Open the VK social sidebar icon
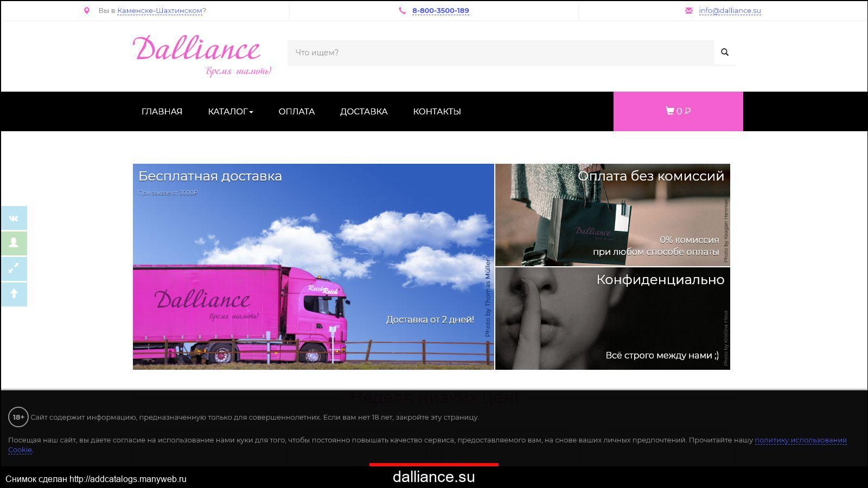This screenshot has height=488, width=868. pos(14,218)
